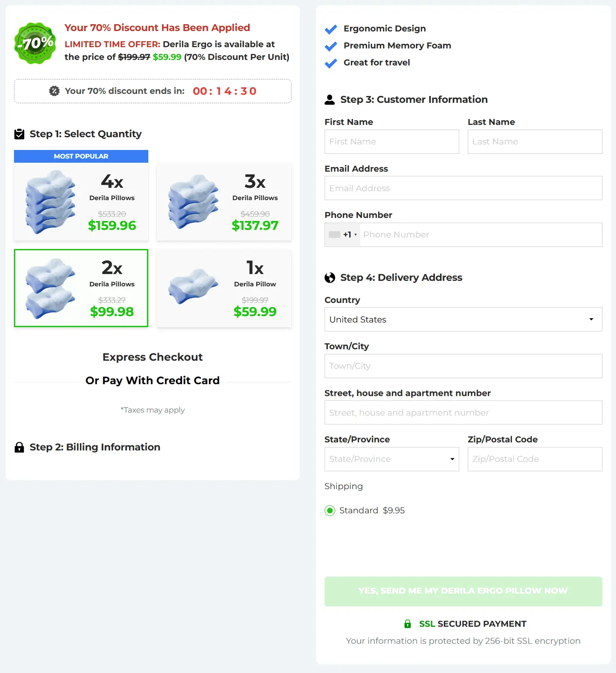The image size is (616, 673).
Task: Choose the 1x Derila Pillow option
Action: pyautogui.click(x=224, y=288)
